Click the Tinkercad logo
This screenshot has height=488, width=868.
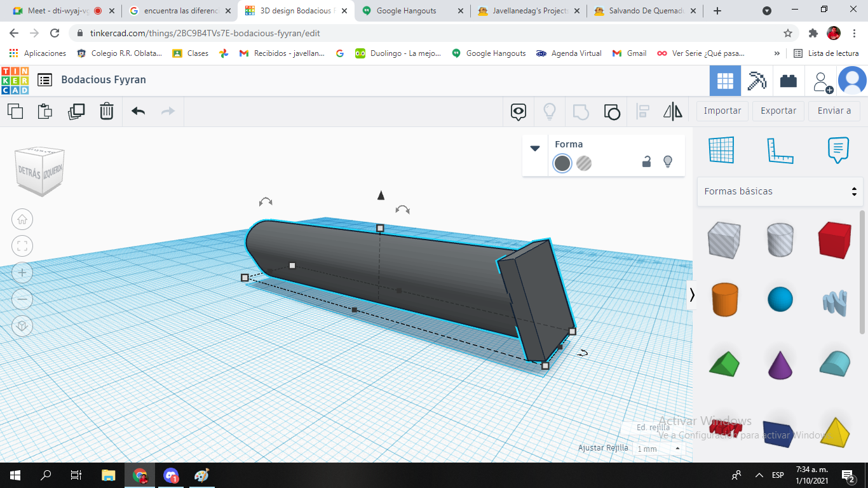pyautogui.click(x=15, y=80)
